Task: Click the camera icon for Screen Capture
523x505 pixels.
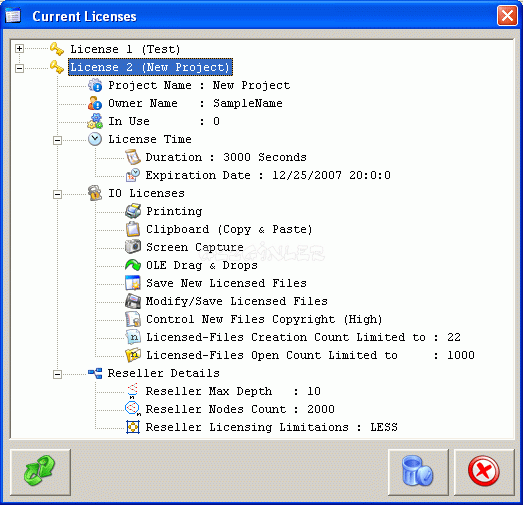Action: pyautogui.click(x=133, y=247)
